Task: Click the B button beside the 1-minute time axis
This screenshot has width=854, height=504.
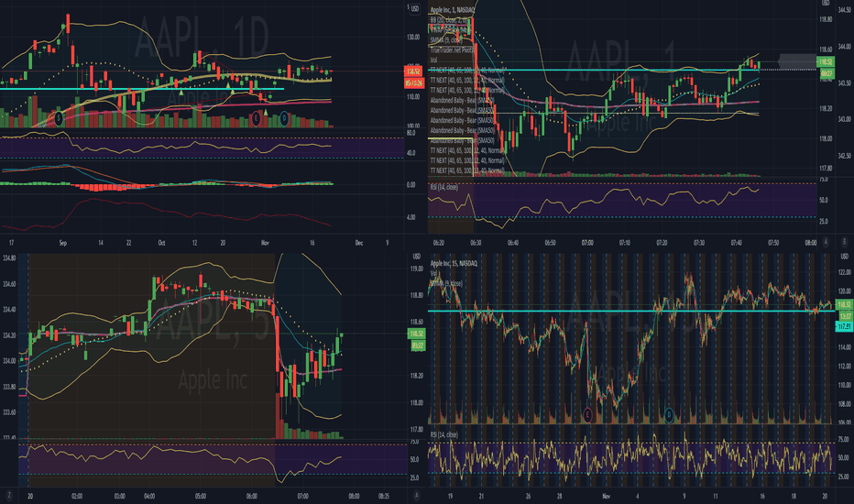Action: [x=845, y=242]
